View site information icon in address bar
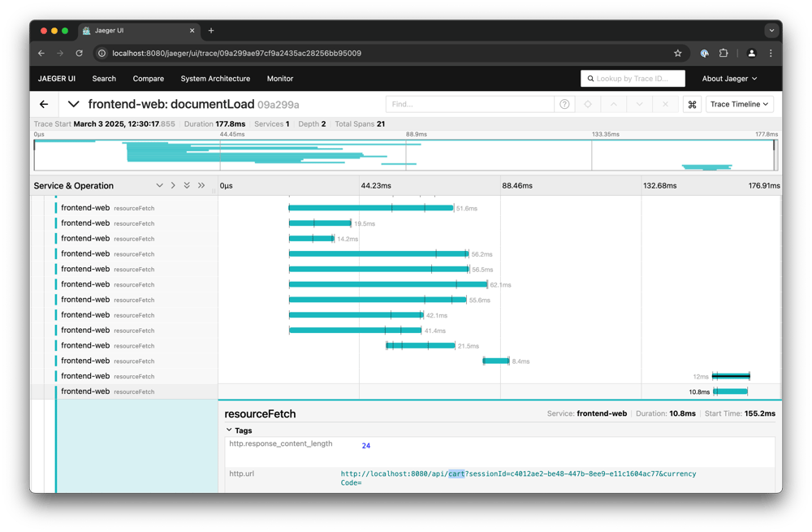Viewport: 812px width, 532px height. (x=102, y=53)
